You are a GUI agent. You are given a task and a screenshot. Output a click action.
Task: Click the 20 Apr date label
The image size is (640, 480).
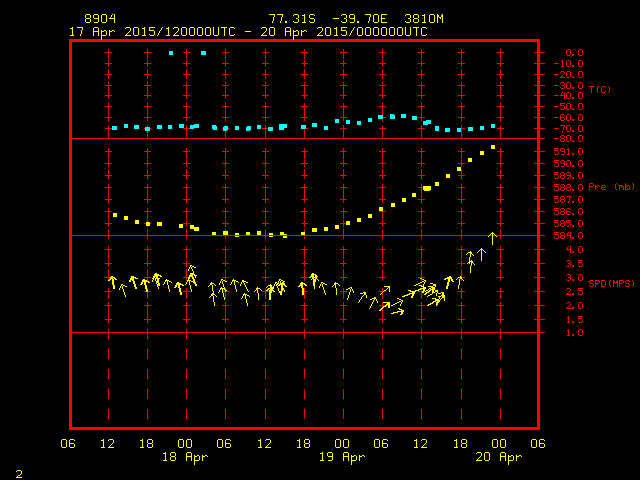[497, 457]
